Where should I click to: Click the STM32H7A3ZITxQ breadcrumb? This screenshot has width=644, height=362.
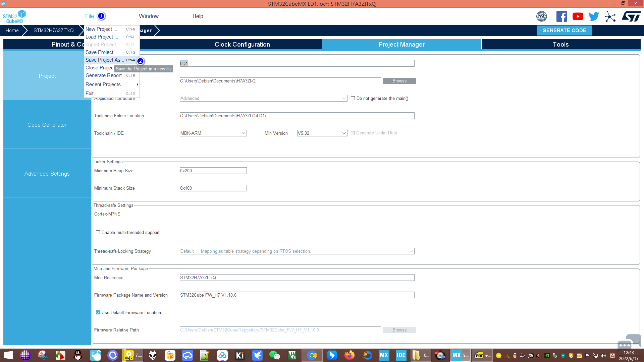(54, 31)
